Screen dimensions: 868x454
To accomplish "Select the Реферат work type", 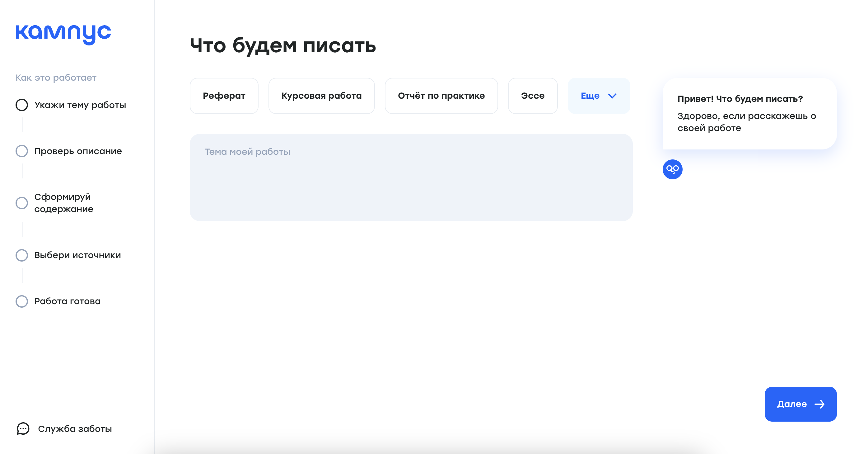I will coord(224,96).
